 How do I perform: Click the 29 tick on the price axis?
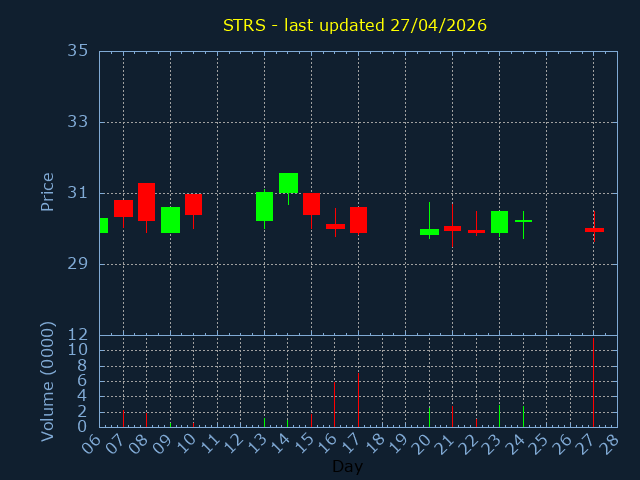pyautogui.click(x=79, y=264)
